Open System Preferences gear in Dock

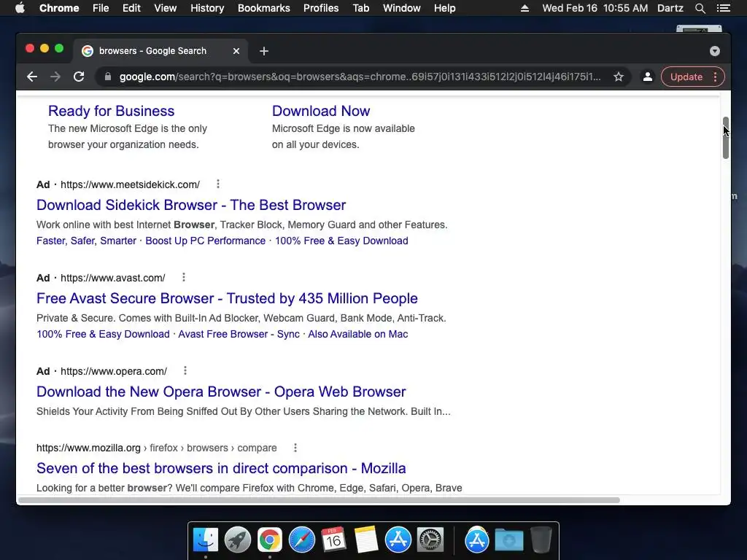[x=430, y=540]
